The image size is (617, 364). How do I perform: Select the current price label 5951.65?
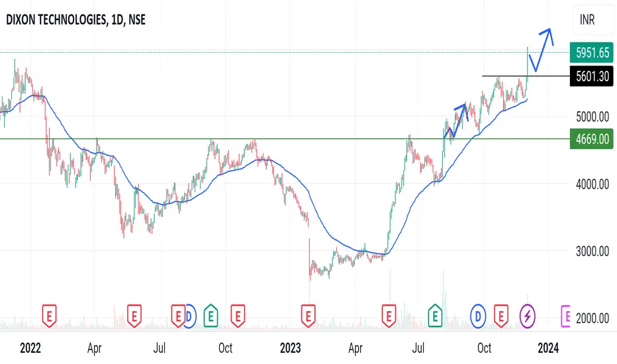pos(591,52)
